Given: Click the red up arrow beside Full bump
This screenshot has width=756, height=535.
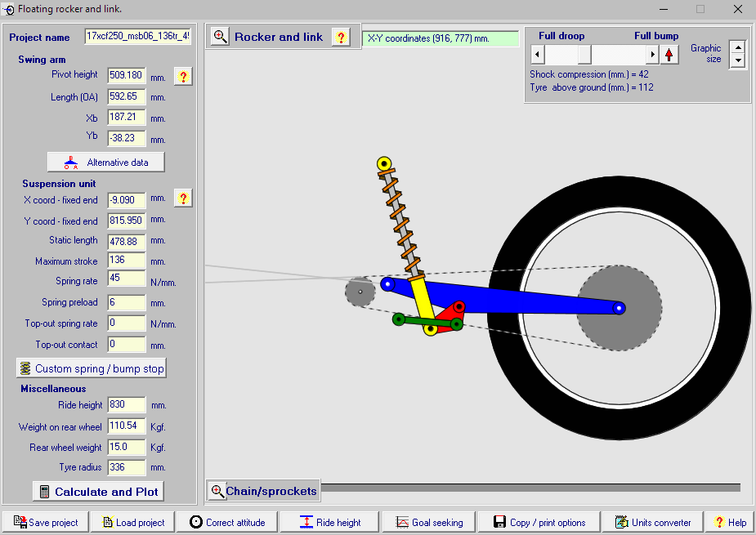Looking at the screenshot, I should 669,55.
